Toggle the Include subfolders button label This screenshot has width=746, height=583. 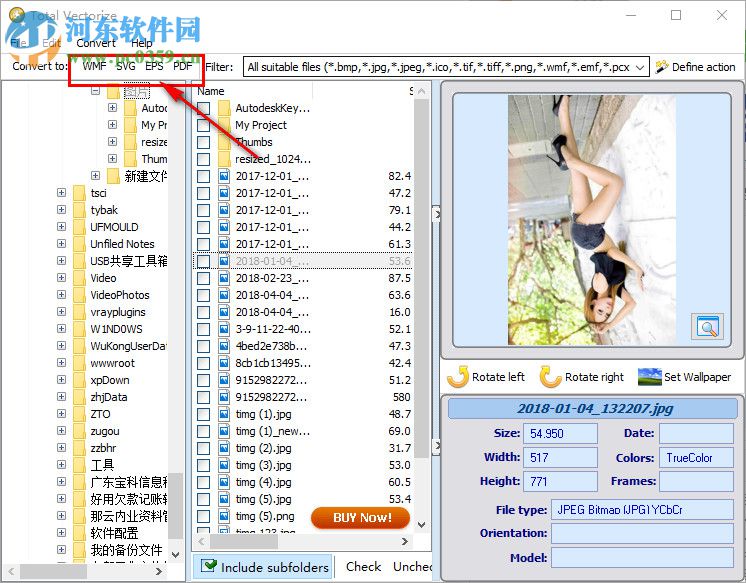coord(275,567)
